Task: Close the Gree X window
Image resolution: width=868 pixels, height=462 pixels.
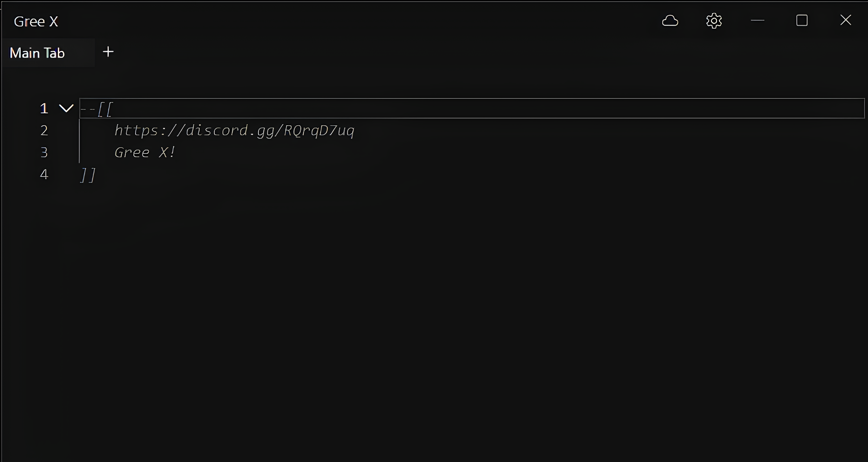Action: point(845,20)
